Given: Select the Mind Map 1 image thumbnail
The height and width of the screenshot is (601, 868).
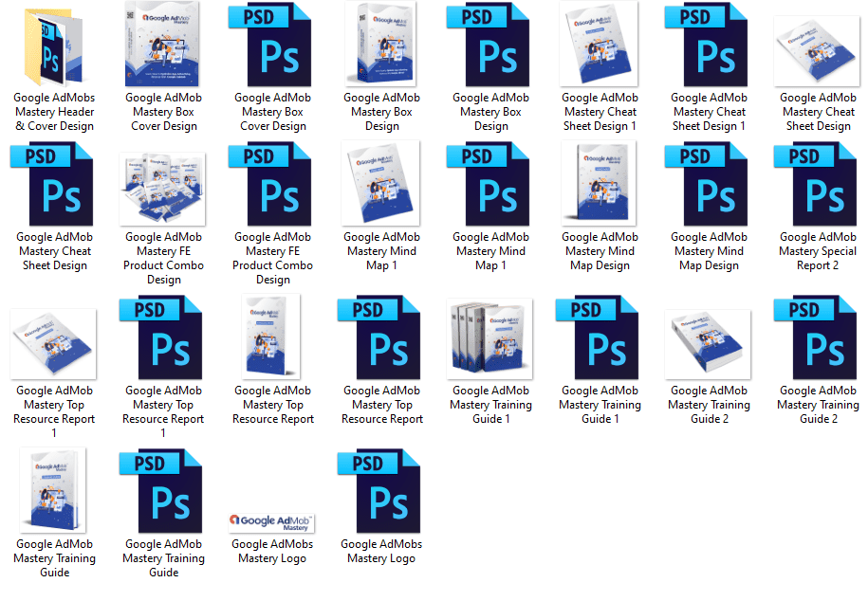Looking at the screenshot, I should coord(380,183).
